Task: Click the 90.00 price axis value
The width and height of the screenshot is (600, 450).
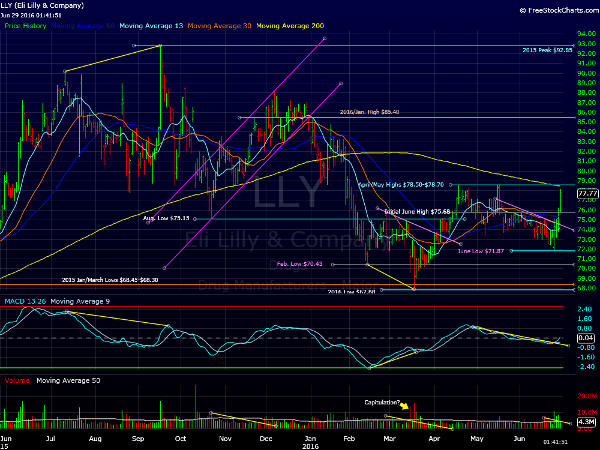Action: (x=587, y=73)
